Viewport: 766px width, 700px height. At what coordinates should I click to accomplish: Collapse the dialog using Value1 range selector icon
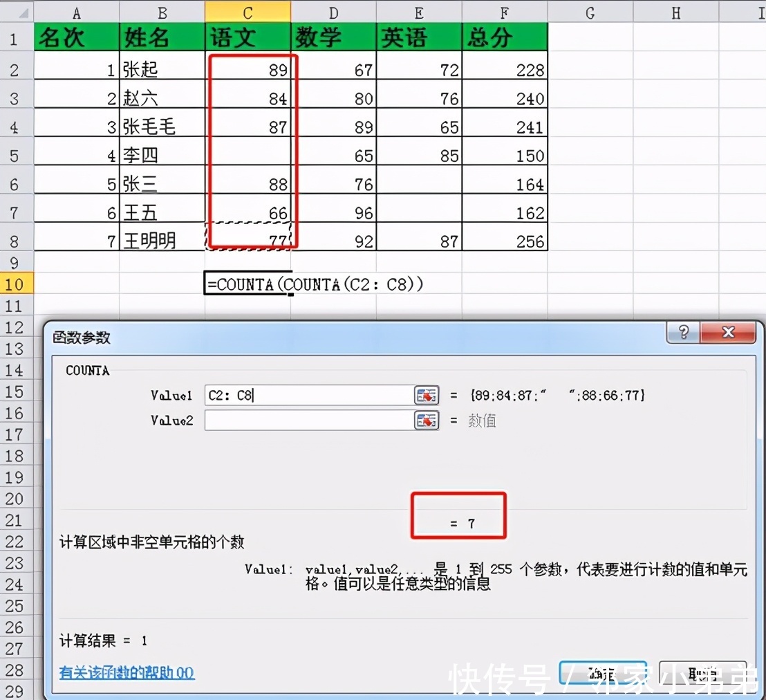click(x=427, y=395)
